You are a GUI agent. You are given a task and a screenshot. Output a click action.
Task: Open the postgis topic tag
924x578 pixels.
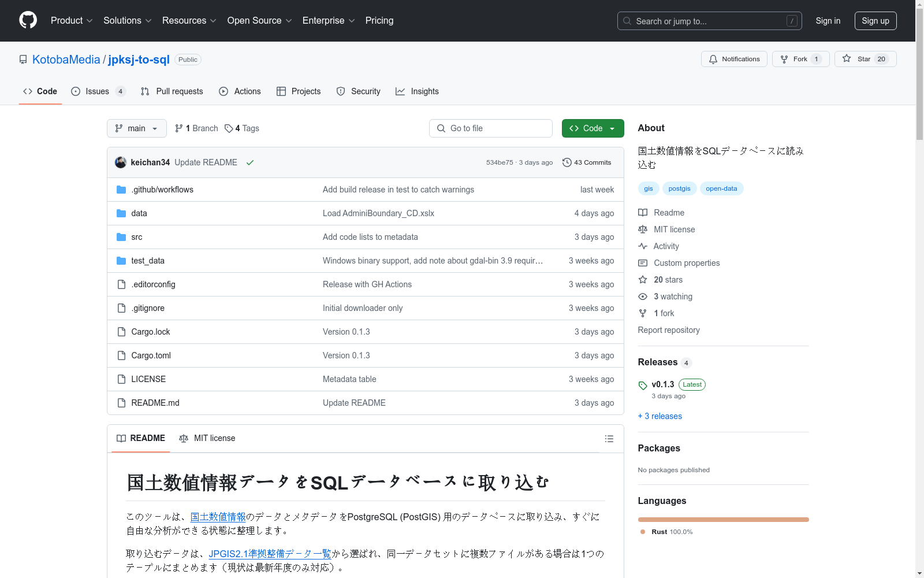(x=679, y=188)
